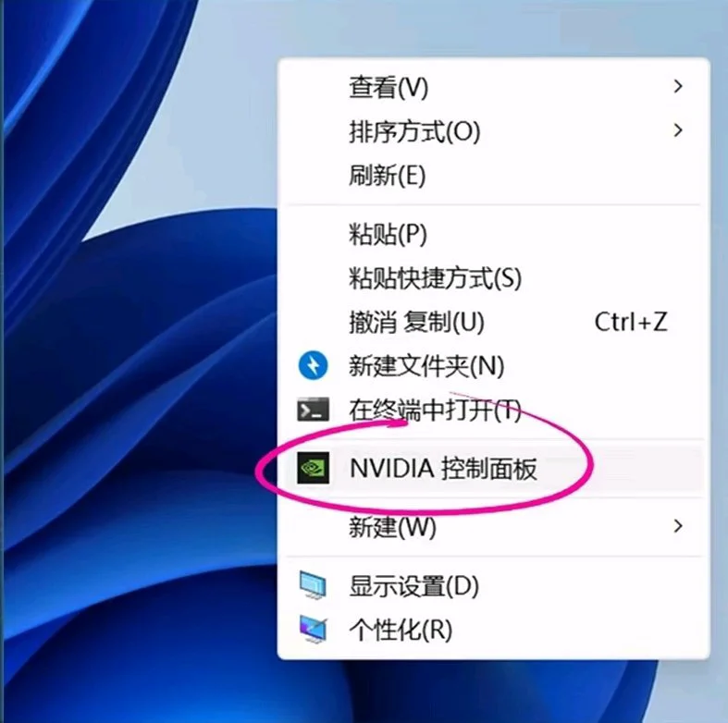This screenshot has height=723, width=728.
Task: Click the blue lightning bolt icon beside 新建文件夹
Action: (313, 366)
